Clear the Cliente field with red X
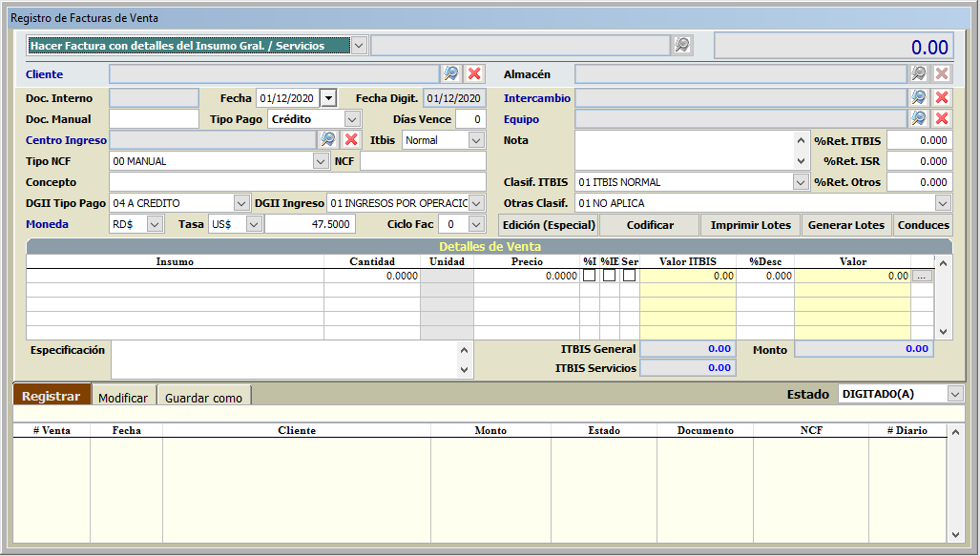 coord(474,73)
